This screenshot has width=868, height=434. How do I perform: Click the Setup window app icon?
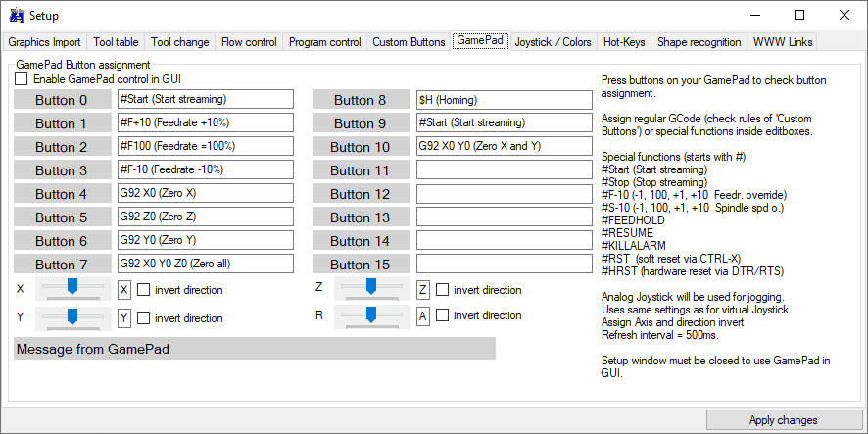(x=16, y=16)
